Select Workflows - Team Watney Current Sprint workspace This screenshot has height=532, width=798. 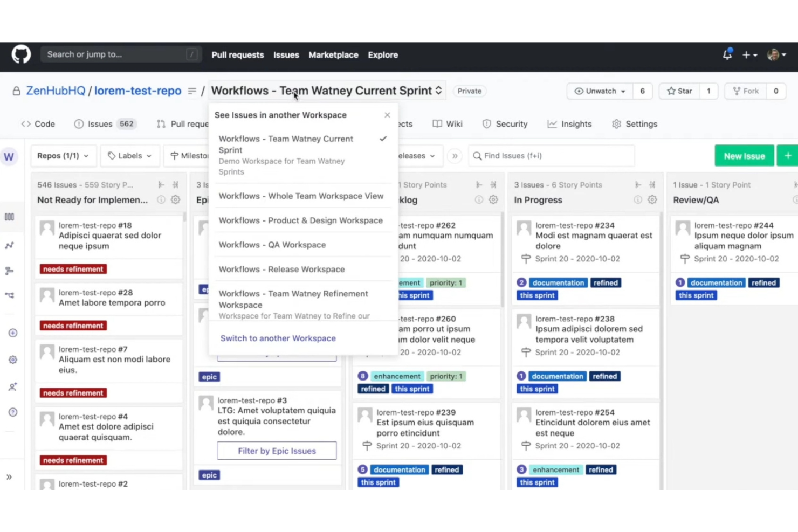(302, 155)
